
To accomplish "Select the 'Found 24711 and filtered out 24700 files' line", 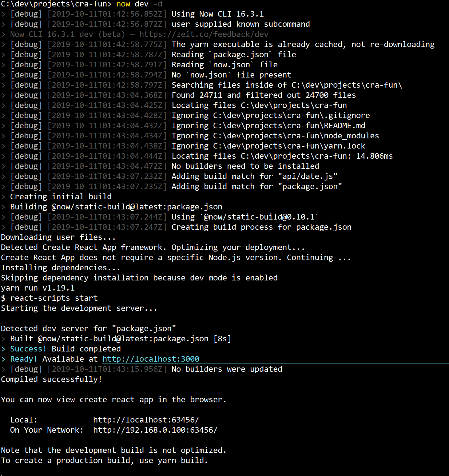I will click(x=264, y=95).
